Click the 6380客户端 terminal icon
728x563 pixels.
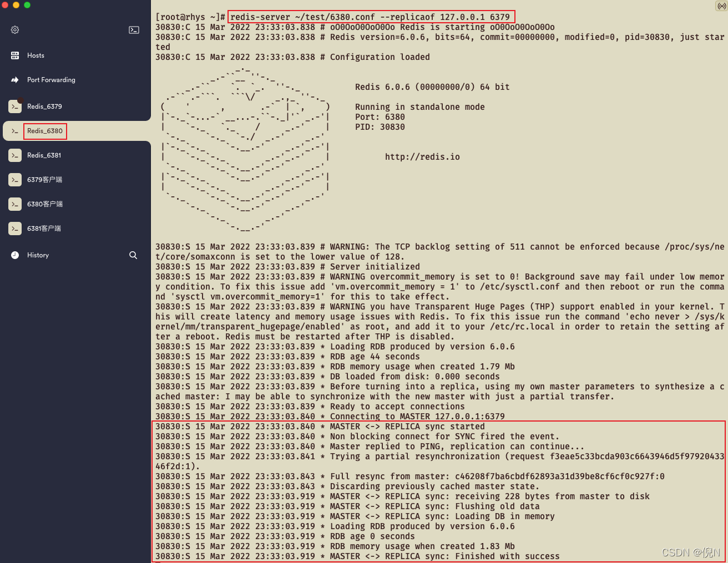click(x=15, y=204)
